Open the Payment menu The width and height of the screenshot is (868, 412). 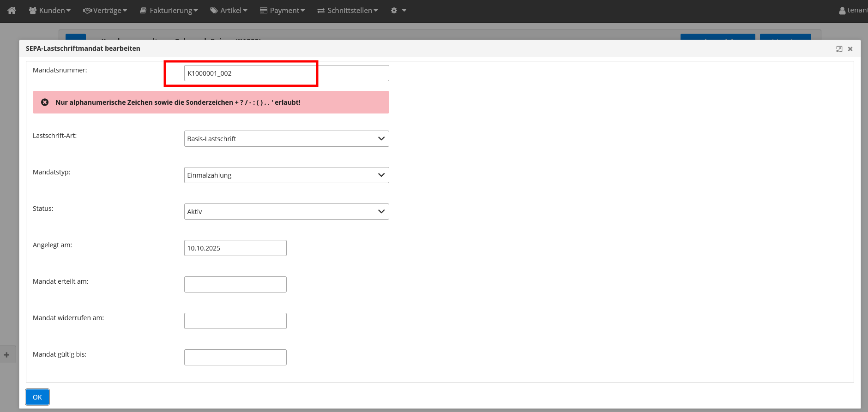(x=282, y=10)
